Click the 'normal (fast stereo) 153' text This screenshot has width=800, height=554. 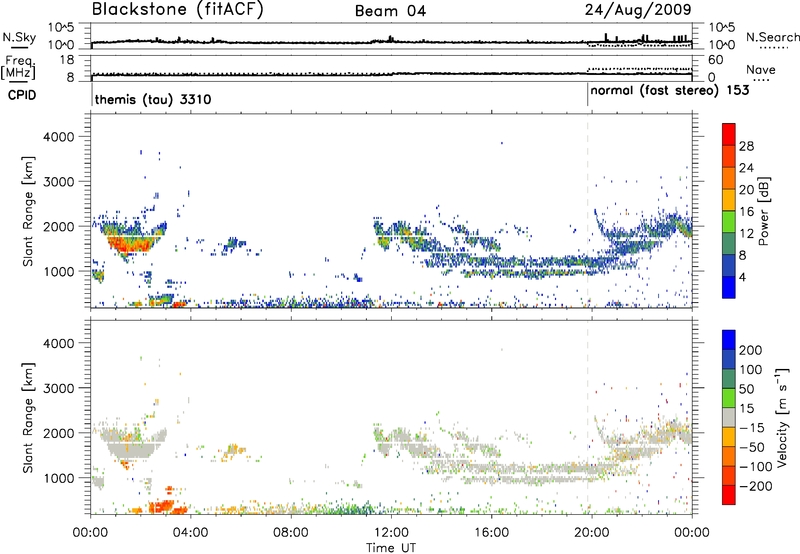point(669,91)
